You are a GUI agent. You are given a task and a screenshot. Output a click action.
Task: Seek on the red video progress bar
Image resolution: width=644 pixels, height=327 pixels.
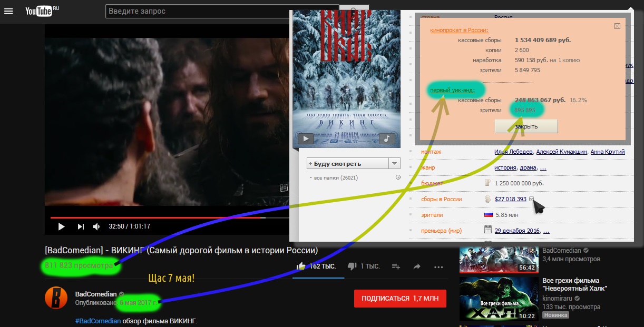[170, 217]
